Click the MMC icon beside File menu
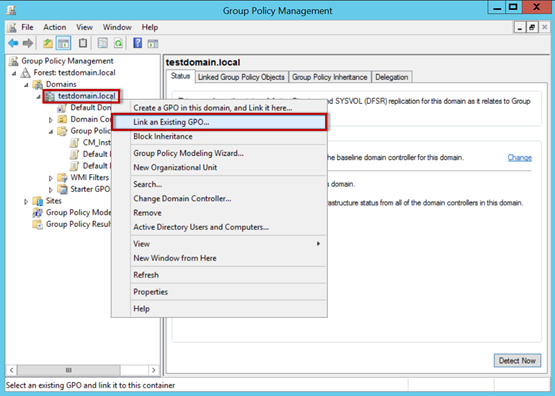The image size is (555, 396). [x=12, y=27]
